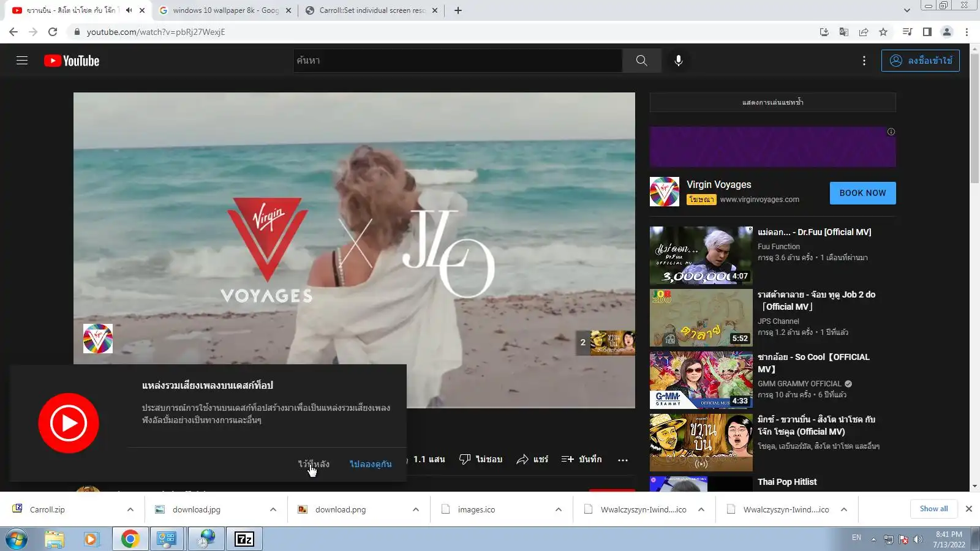The image size is (980, 551).
Task: Reload the page
Action: [53, 32]
